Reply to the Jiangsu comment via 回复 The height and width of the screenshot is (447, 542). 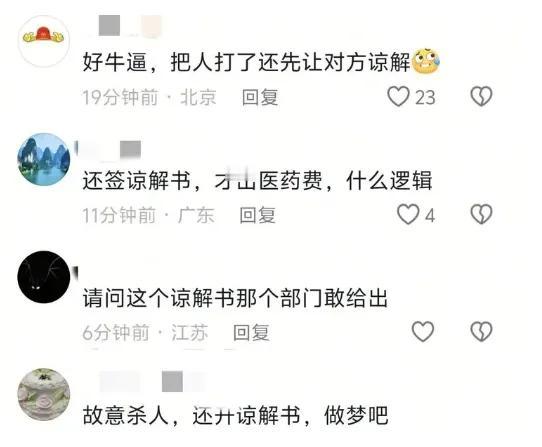(x=251, y=333)
